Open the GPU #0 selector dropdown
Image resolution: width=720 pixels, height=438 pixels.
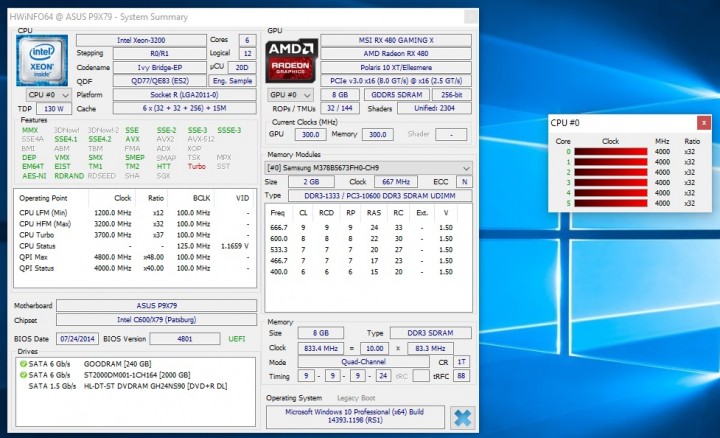coord(290,95)
